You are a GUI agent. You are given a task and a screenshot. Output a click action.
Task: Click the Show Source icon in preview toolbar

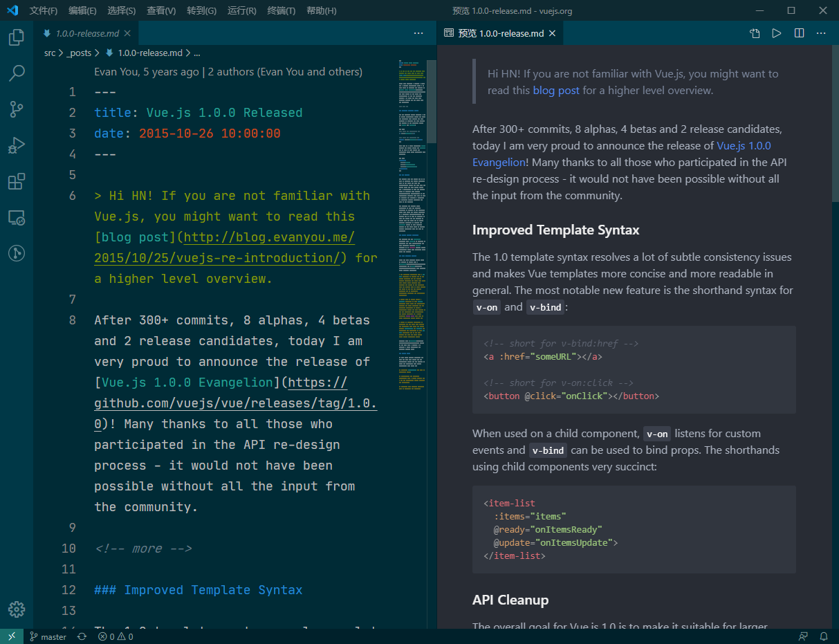point(755,33)
